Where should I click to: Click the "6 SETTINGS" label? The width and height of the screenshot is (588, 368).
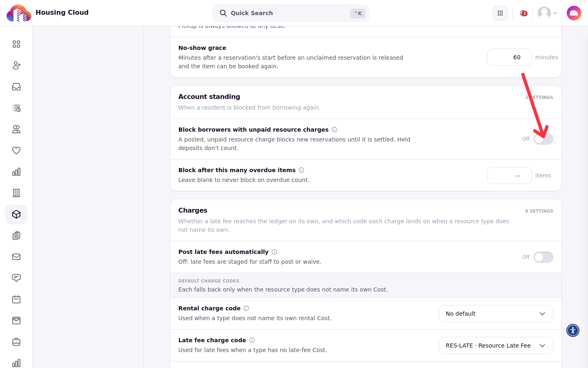(x=539, y=211)
